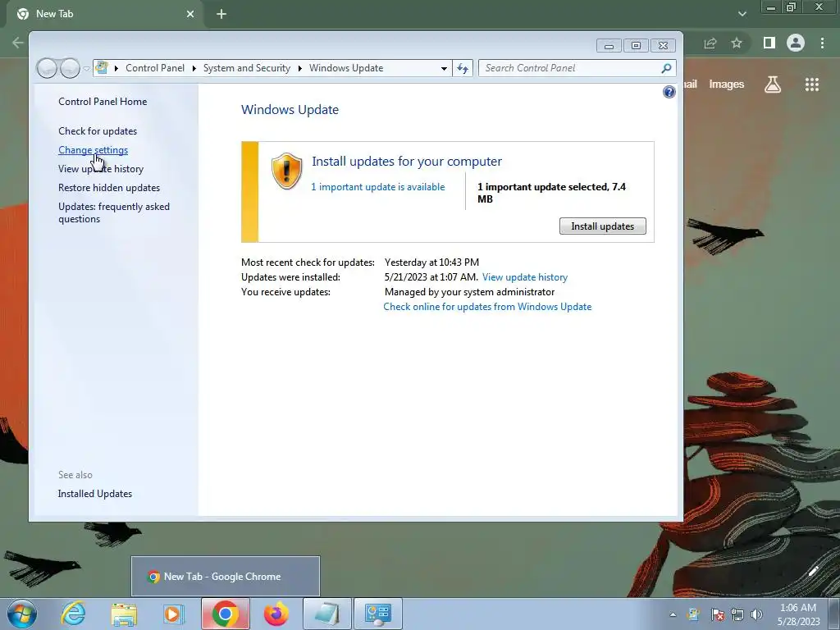Screen dimensions: 840x630
Task: Open Installed Updates link
Action: tap(95, 493)
